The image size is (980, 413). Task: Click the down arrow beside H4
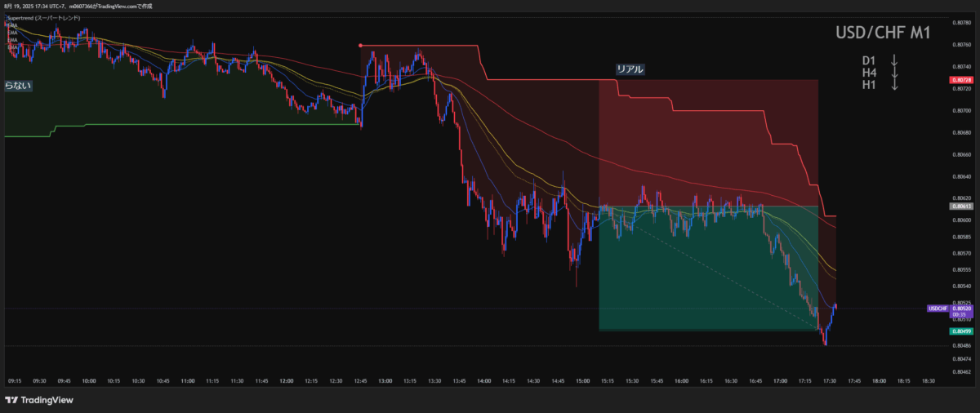(x=894, y=73)
